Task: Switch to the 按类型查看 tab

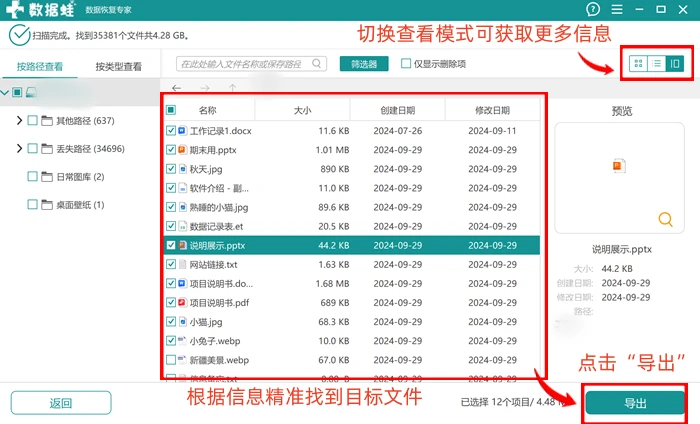Action: tap(118, 67)
